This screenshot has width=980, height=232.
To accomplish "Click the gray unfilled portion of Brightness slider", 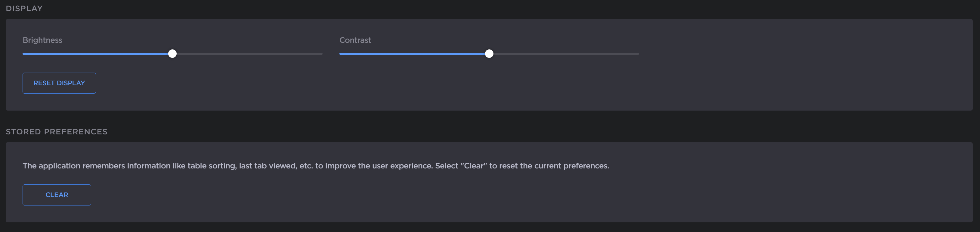I will coord(247,54).
